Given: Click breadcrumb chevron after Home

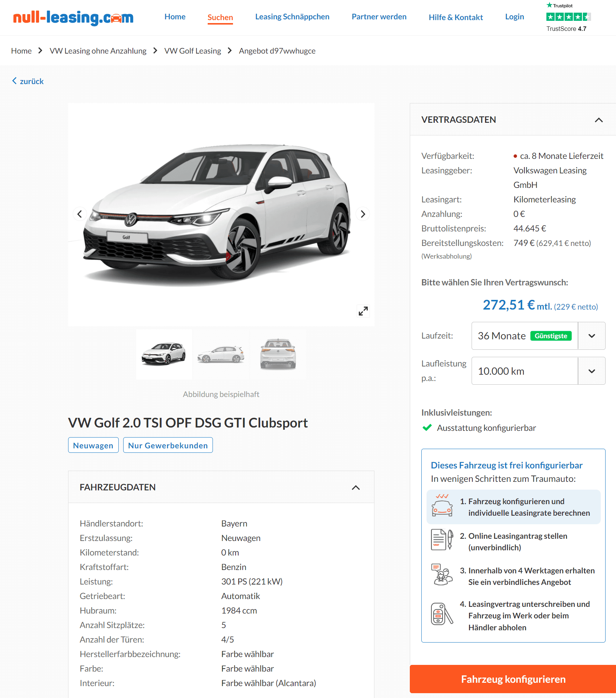Looking at the screenshot, I should 40,51.
